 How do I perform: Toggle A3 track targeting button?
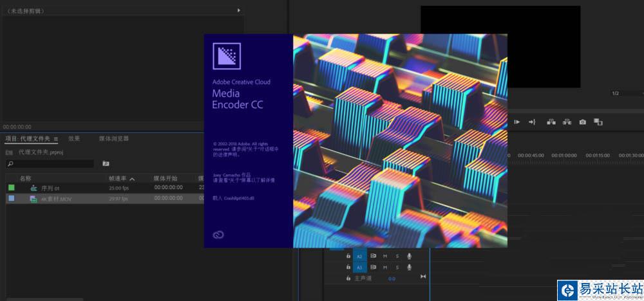[x=359, y=268]
